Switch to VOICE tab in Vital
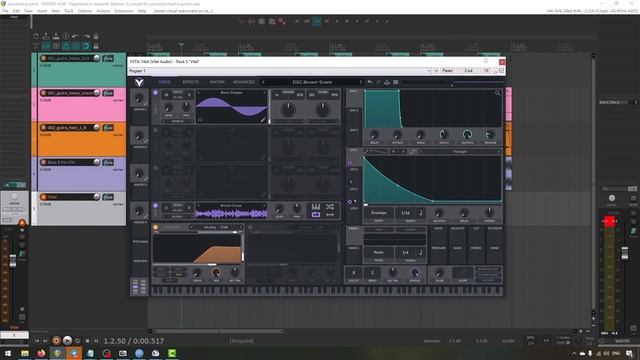This screenshot has height=360, width=640. 164,82
